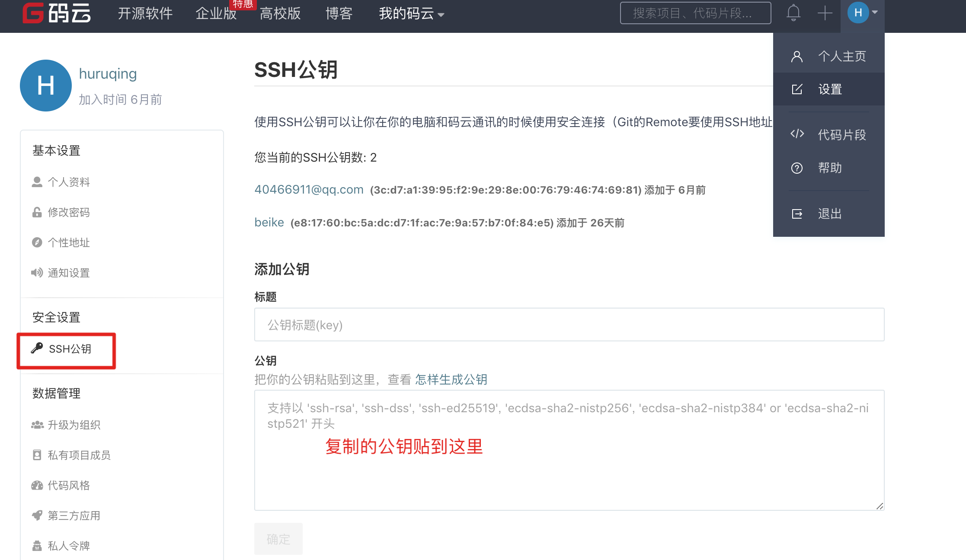This screenshot has width=966, height=560.
Task: Open 私人令牌 in the sidebar
Action: click(69, 546)
